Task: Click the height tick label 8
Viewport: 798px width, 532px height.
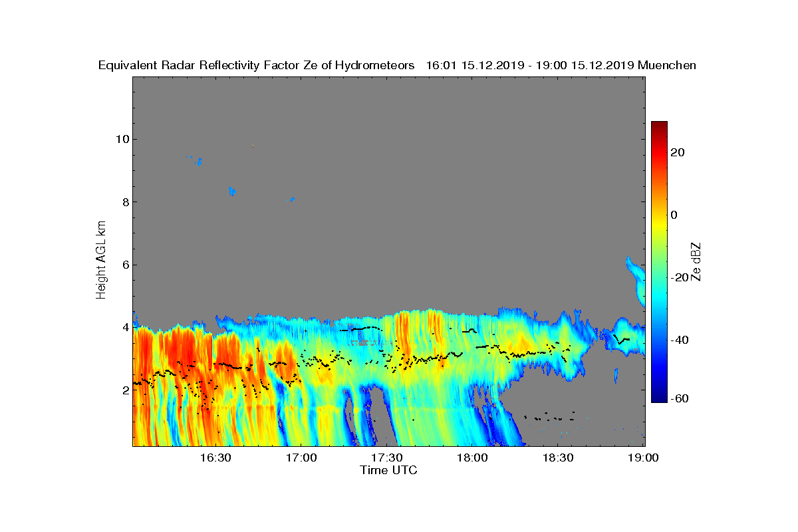Action: click(124, 202)
